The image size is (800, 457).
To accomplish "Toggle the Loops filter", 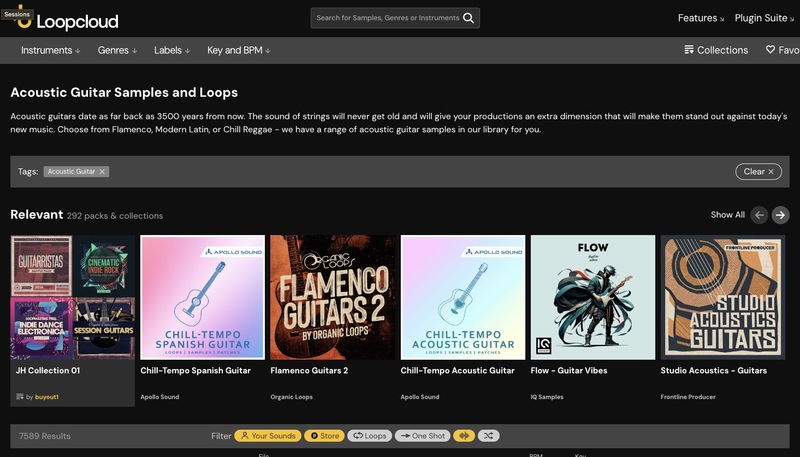I will pyautogui.click(x=369, y=436).
